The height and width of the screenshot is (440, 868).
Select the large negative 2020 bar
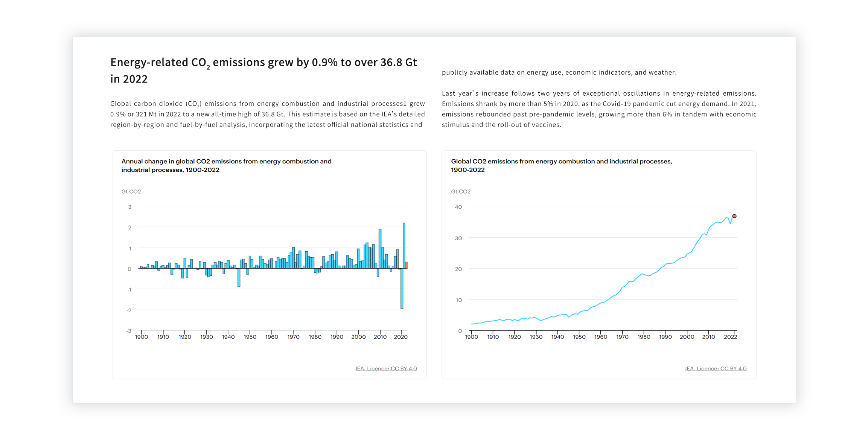click(402, 288)
